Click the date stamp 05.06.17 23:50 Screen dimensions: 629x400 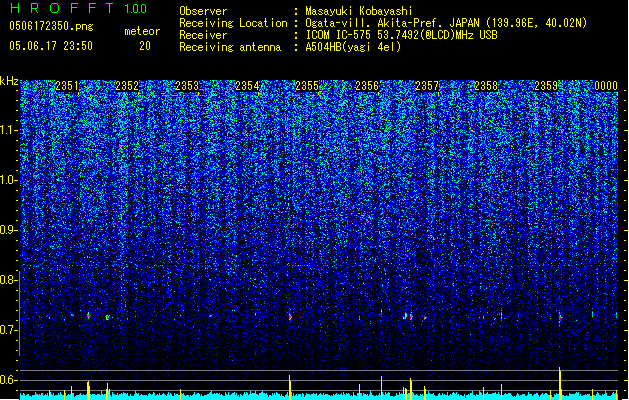coord(51,46)
